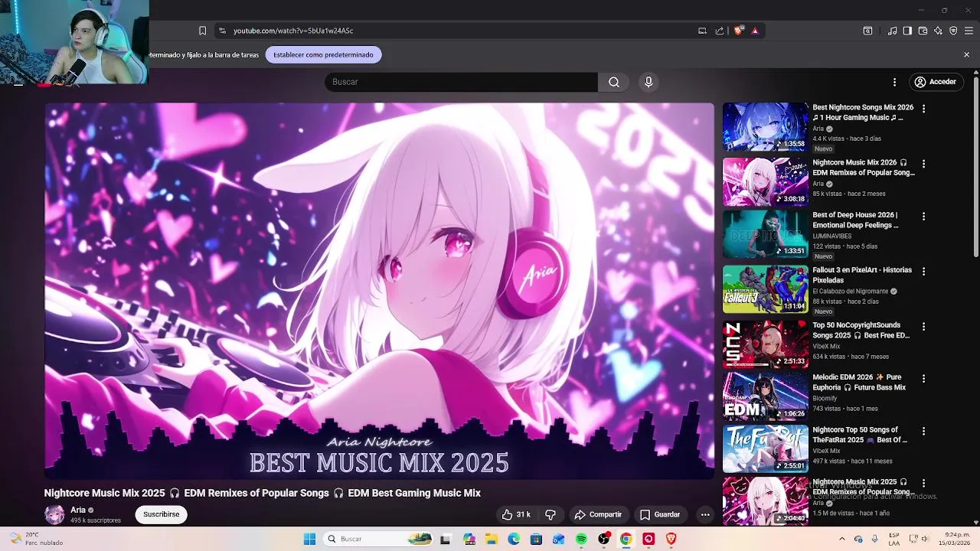
Task: Open the Leo AI sparkle icon
Action: [x=938, y=31]
